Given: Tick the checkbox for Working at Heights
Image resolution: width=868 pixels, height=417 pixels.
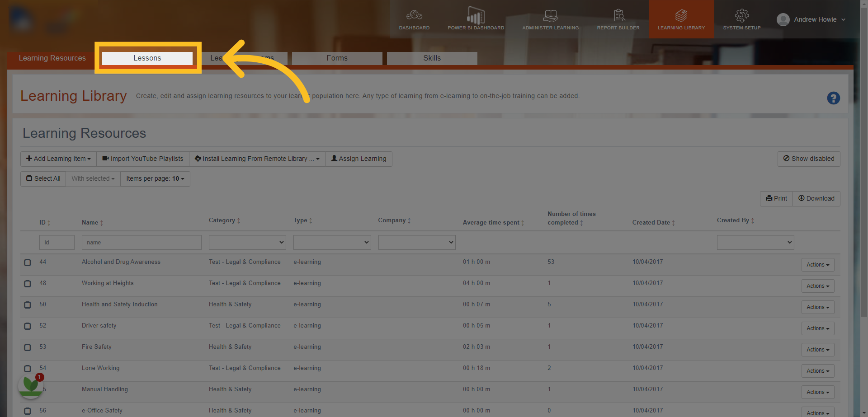Looking at the screenshot, I should 28,284.
